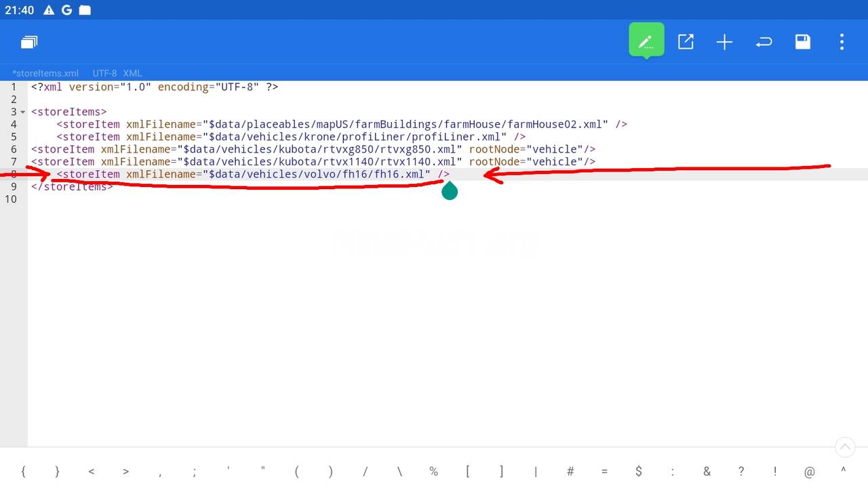Toggle the pencil edit mode button
This screenshot has width=868, height=488.
646,42
